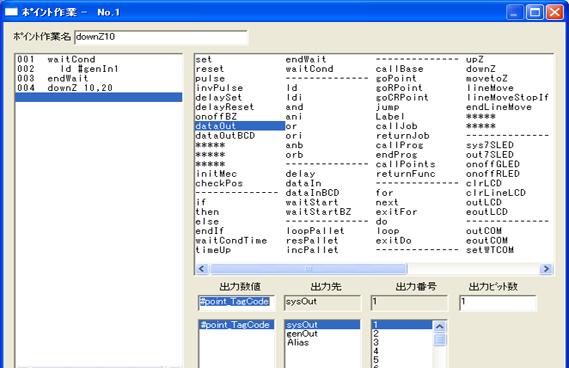
Task: Click the 出力数値 field with #point_TagCode
Action: (236, 303)
